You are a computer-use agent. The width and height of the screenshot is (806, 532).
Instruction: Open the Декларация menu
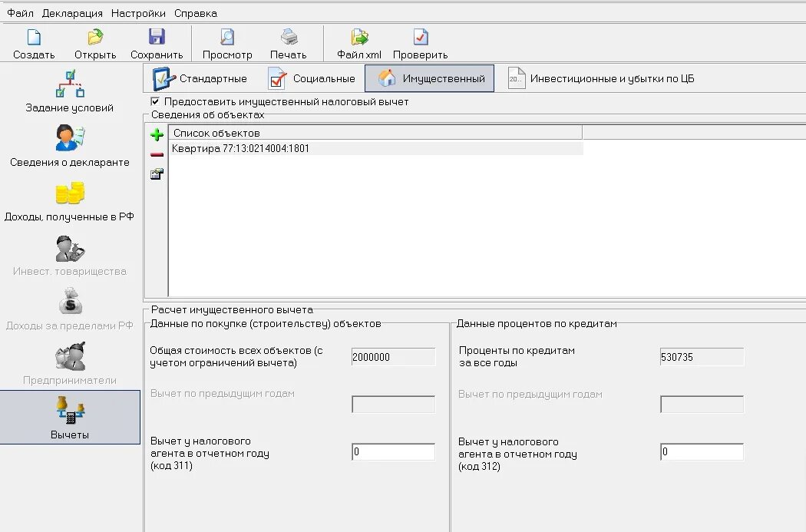[x=72, y=13]
